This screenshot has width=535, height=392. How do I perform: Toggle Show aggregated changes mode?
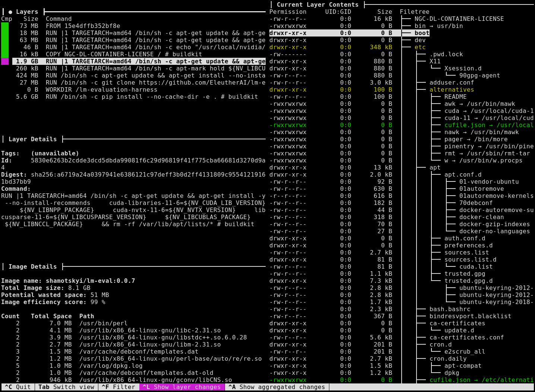276,387
